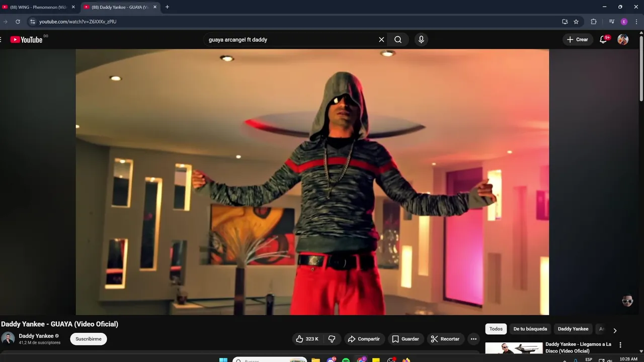
Task: Click '41,2 M de suscriptores' text
Action: 40,343
